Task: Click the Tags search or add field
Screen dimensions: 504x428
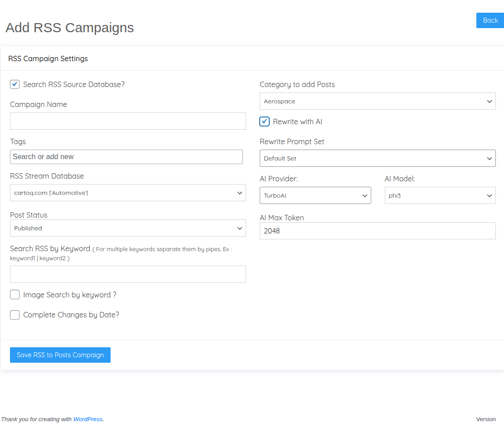Action: point(126,157)
